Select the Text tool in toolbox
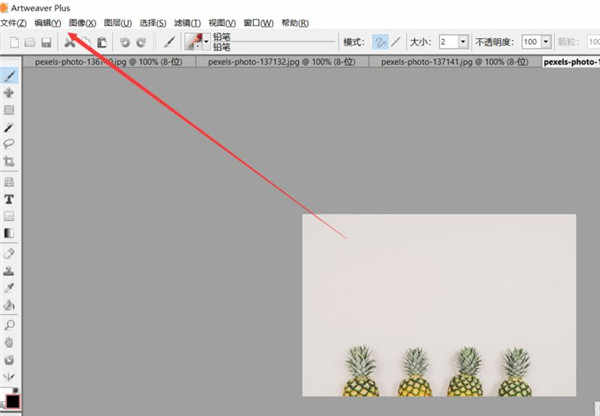This screenshot has width=600, height=416. coord(9,199)
